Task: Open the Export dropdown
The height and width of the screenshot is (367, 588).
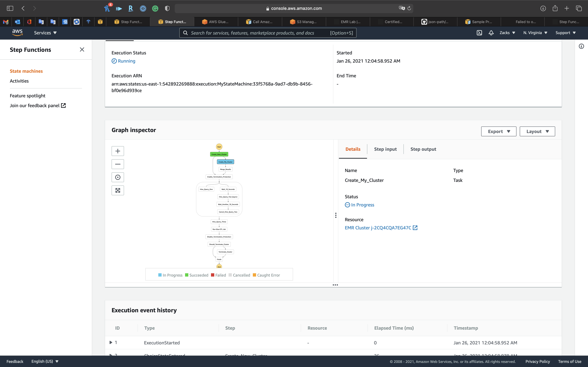Action: click(499, 131)
